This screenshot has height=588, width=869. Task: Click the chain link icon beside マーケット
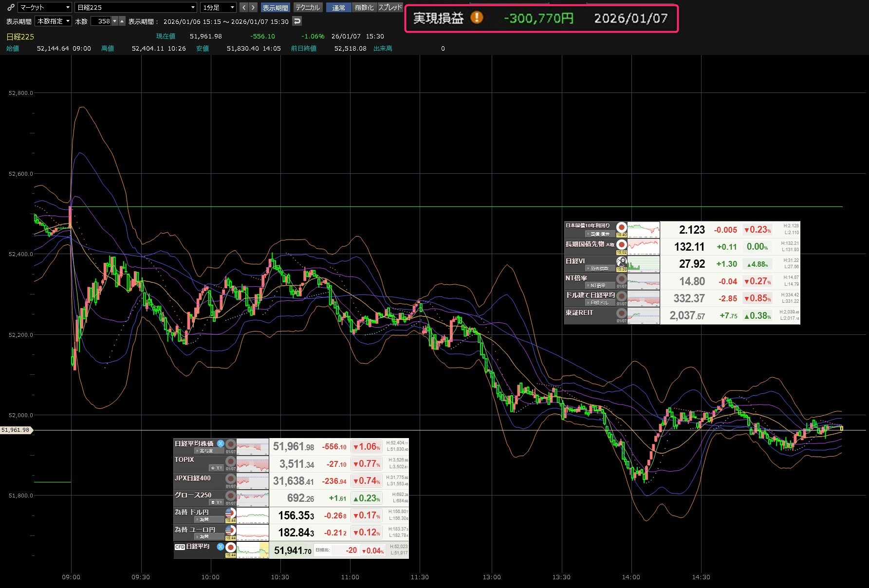(11, 7)
